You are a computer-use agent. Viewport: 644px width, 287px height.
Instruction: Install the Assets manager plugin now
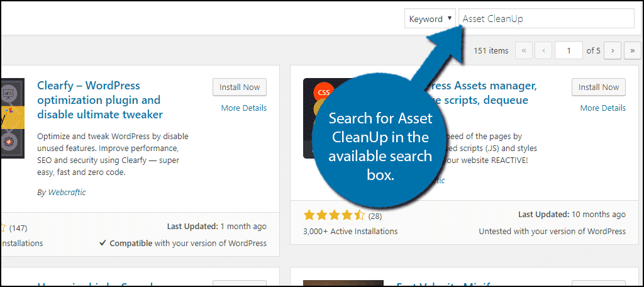[599, 87]
